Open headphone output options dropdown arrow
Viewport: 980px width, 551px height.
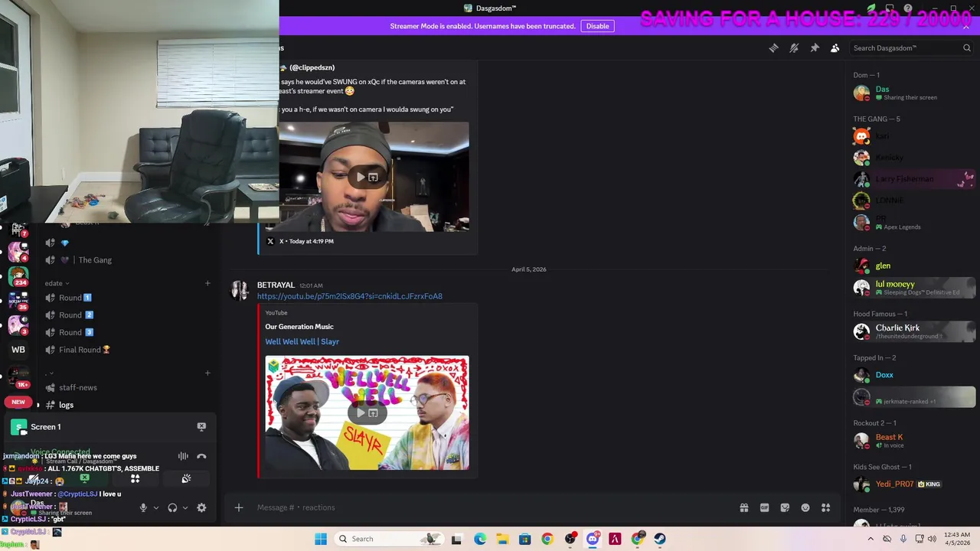(x=185, y=507)
